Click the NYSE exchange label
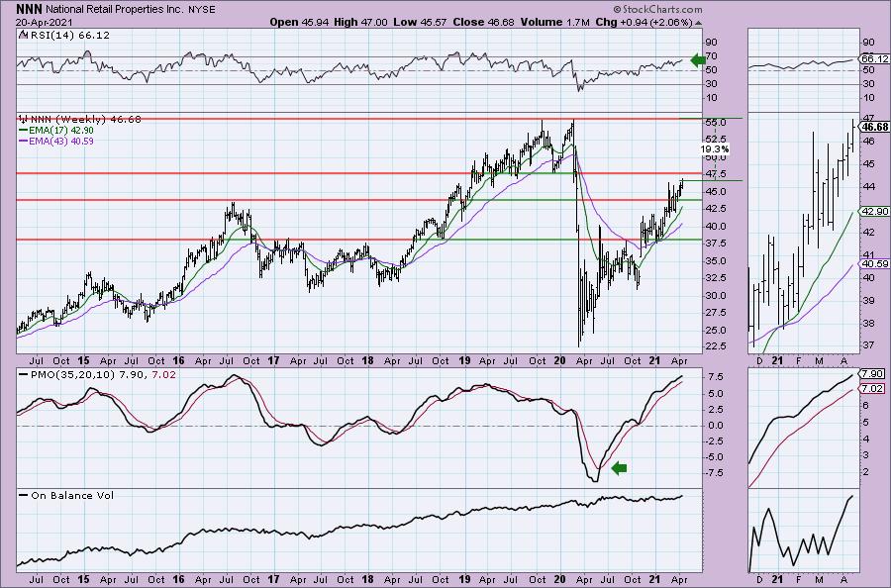This screenshot has height=588, width=891. click(x=202, y=10)
